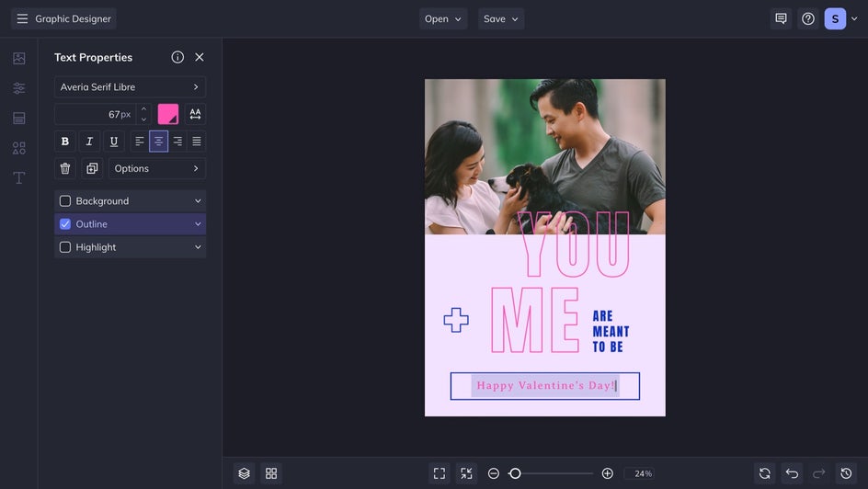Toggle Bold text formatting

[64, 141]
